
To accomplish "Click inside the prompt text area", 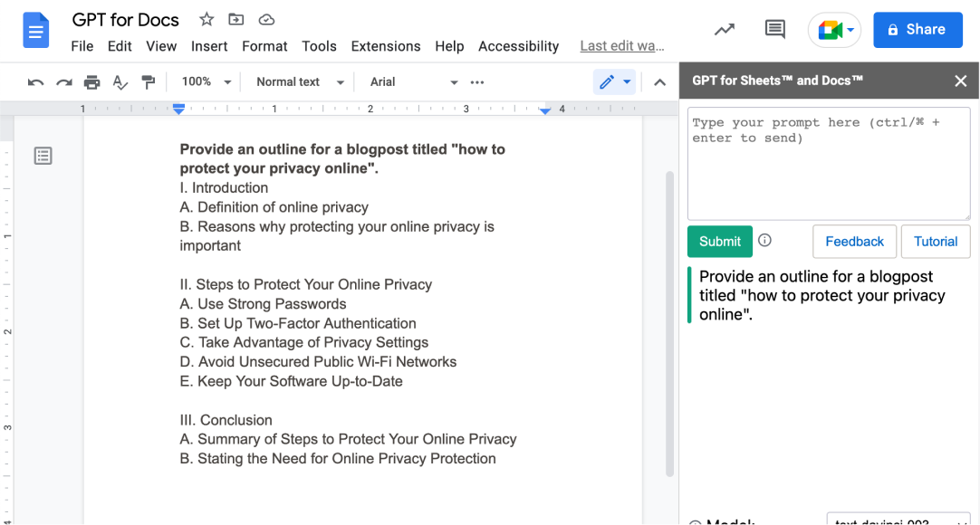I will 828,172.
